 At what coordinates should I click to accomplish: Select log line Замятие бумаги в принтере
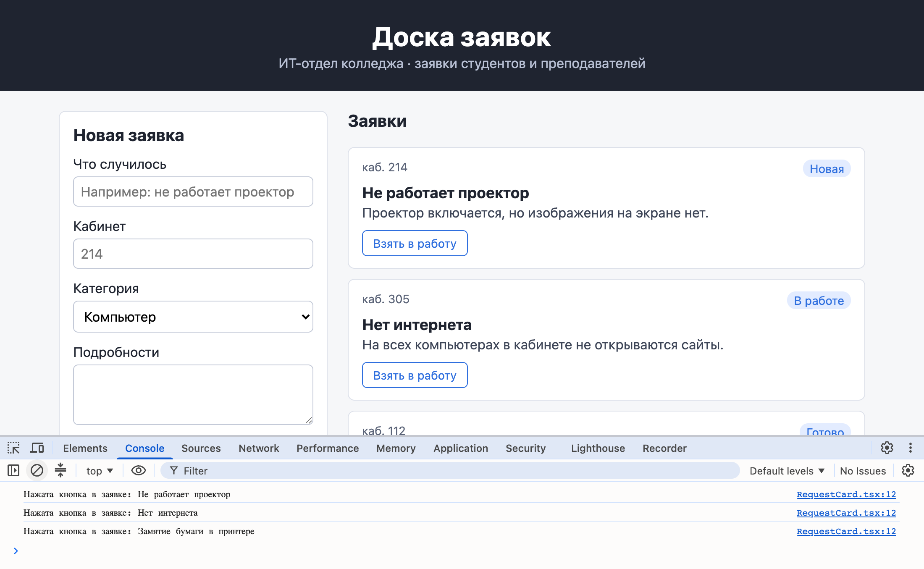139,531
